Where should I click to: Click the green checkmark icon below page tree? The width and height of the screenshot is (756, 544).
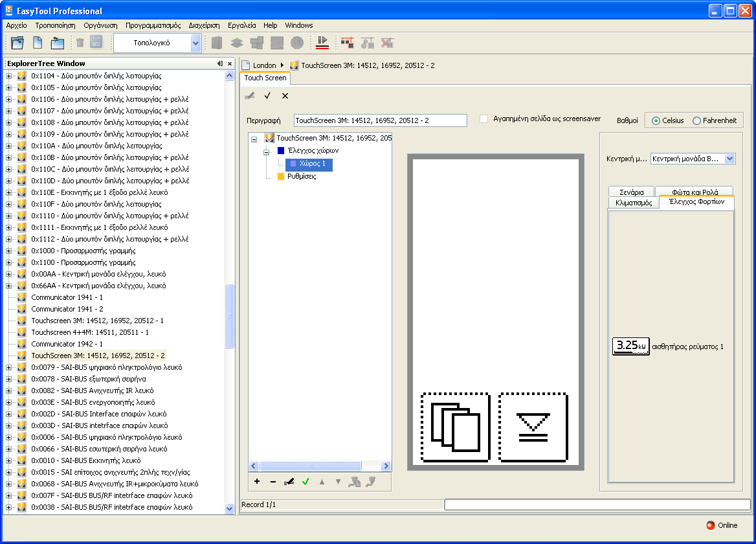click(x=306, y=481)
